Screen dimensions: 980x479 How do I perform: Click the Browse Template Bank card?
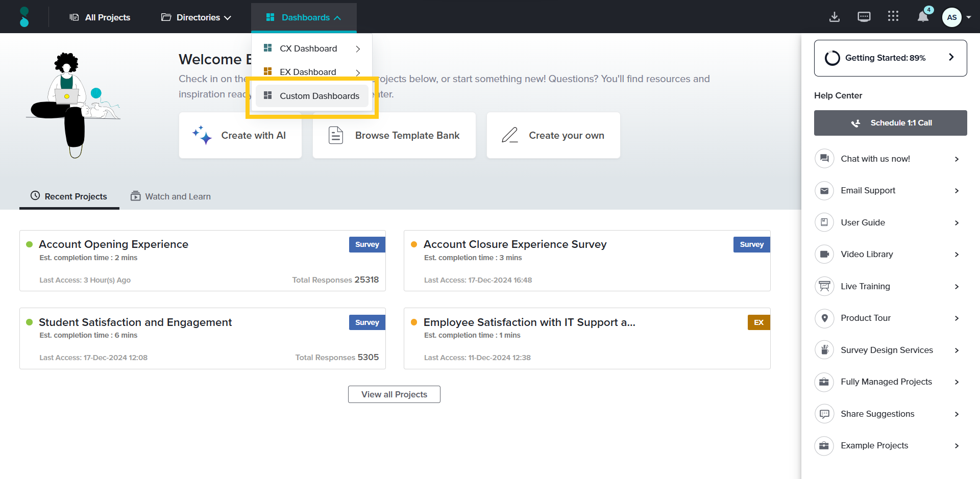click(x=394, y=135)
